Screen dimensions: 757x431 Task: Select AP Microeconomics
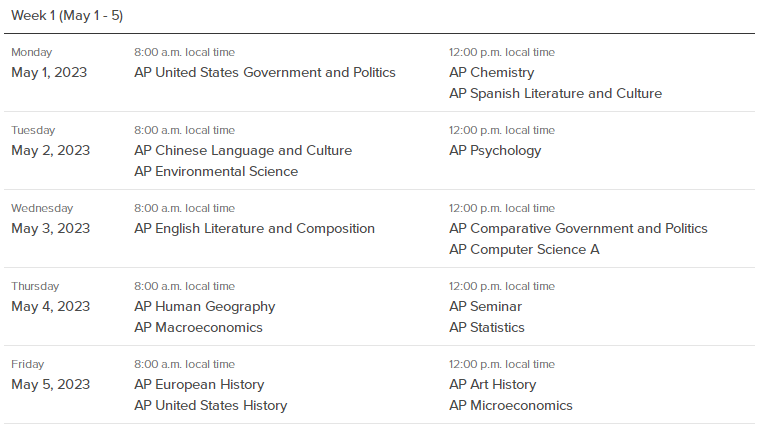(x=510, y=405)
